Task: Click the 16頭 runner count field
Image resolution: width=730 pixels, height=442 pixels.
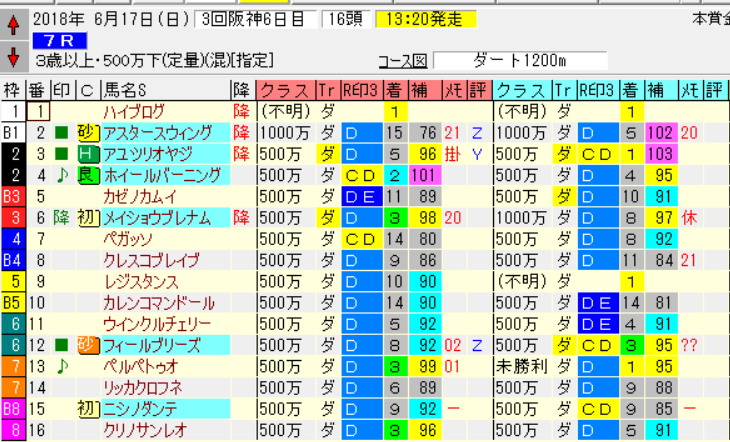Action: click(346, 20)
